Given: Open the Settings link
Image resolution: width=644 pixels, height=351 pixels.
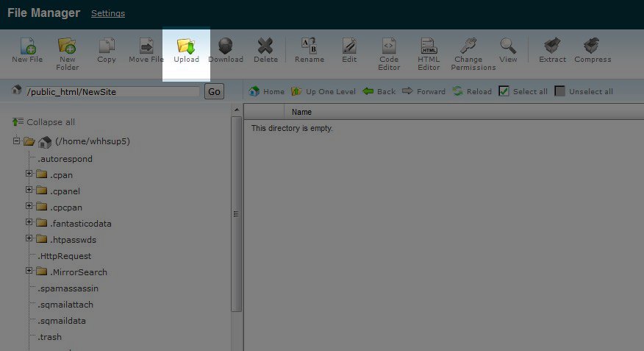Looking at the screenshot, I should [107, 13].
